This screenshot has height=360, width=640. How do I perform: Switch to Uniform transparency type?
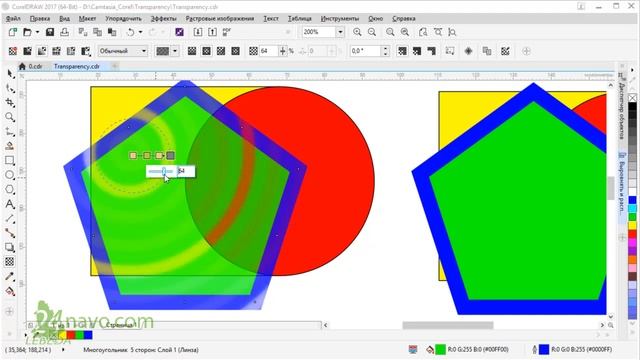coord(27,51)
